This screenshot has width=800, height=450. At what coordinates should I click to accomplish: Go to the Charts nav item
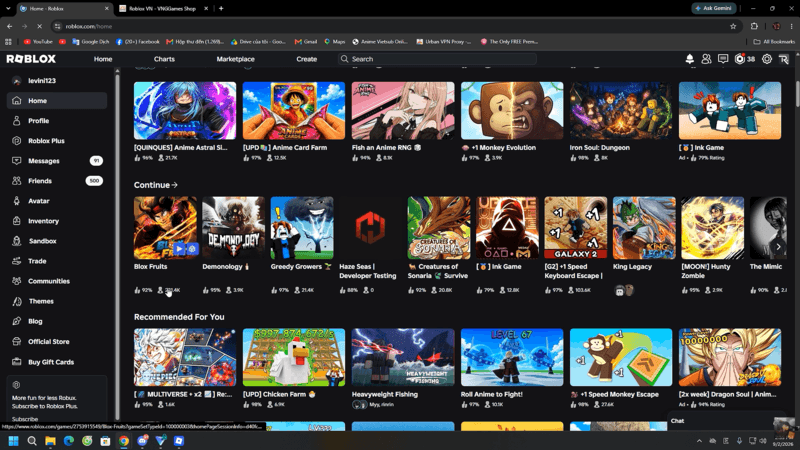coord(164,59)
